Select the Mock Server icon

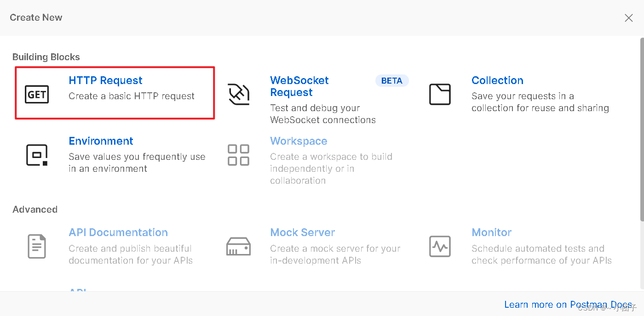pos(238,246)
